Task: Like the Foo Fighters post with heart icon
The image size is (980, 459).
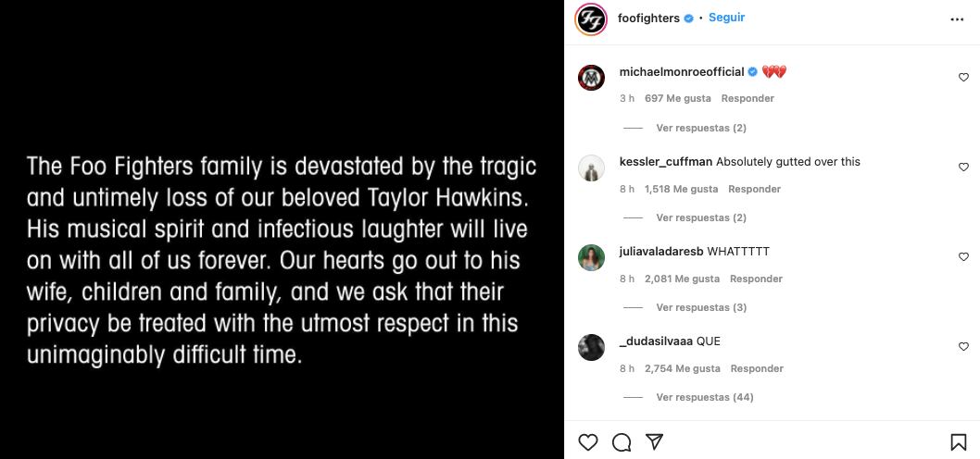Action: point(588,441)
